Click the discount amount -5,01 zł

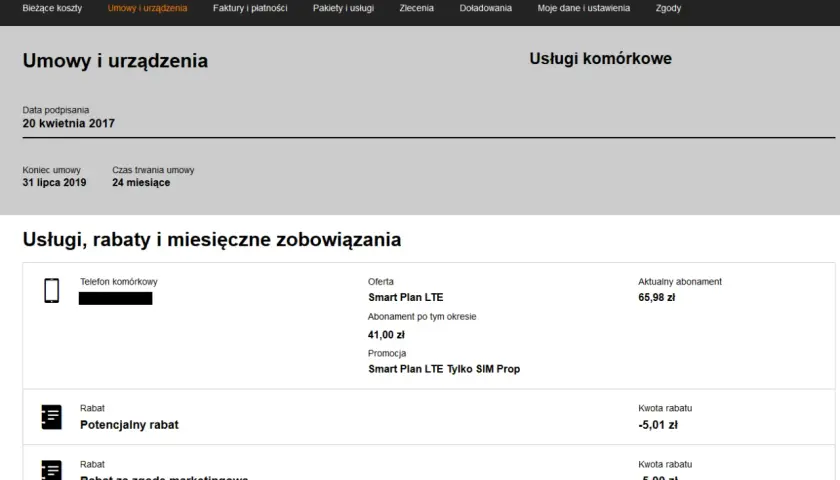coord(658,425)
